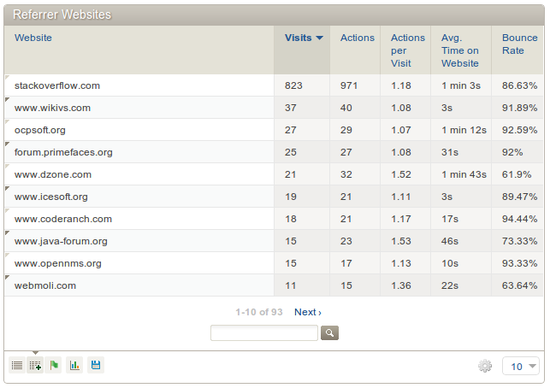Viewport: 550px width, 388px height.
Task: Sort by Avg. Time on Website header
Action: (x=460, y=51)
